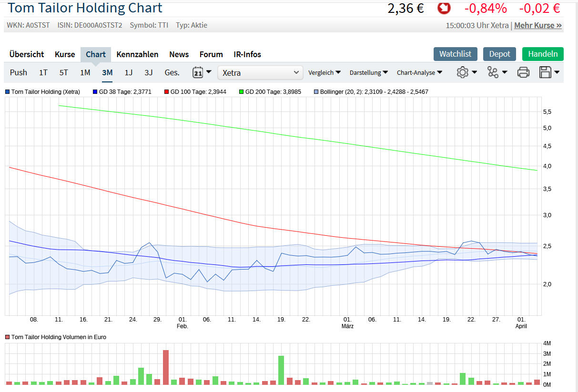Click the tallest green volume bar
Screen dimensions: 578x392
pos(281,370)
